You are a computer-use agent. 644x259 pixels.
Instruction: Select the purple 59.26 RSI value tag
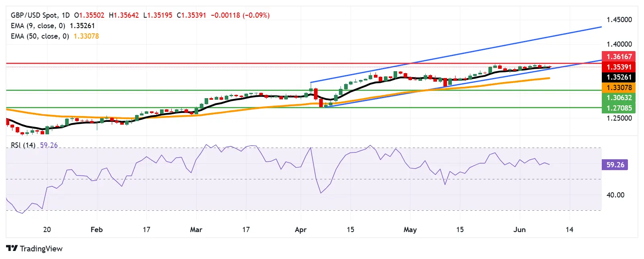click(615, 165)
